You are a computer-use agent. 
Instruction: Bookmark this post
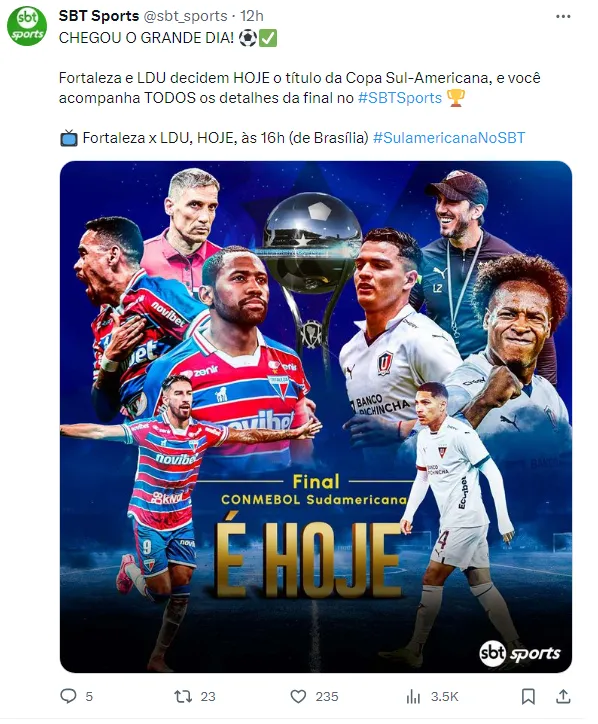click(528, 696)
